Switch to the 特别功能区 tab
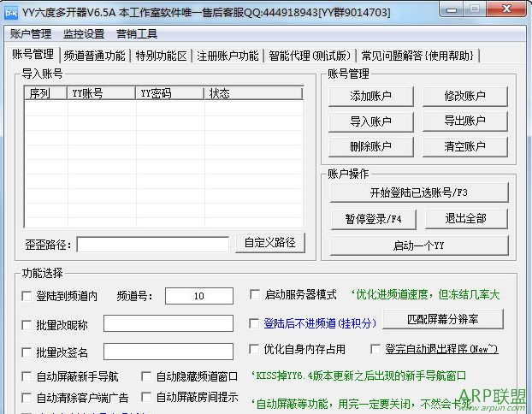 161,56
